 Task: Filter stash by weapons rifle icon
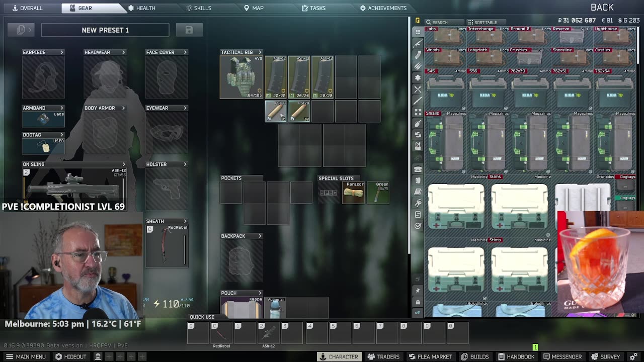418,43
